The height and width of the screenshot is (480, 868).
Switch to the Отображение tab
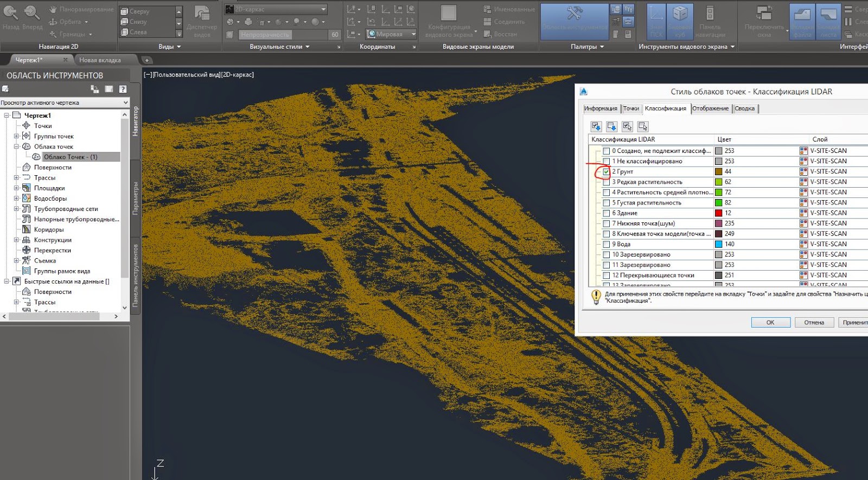coord(710,108)
